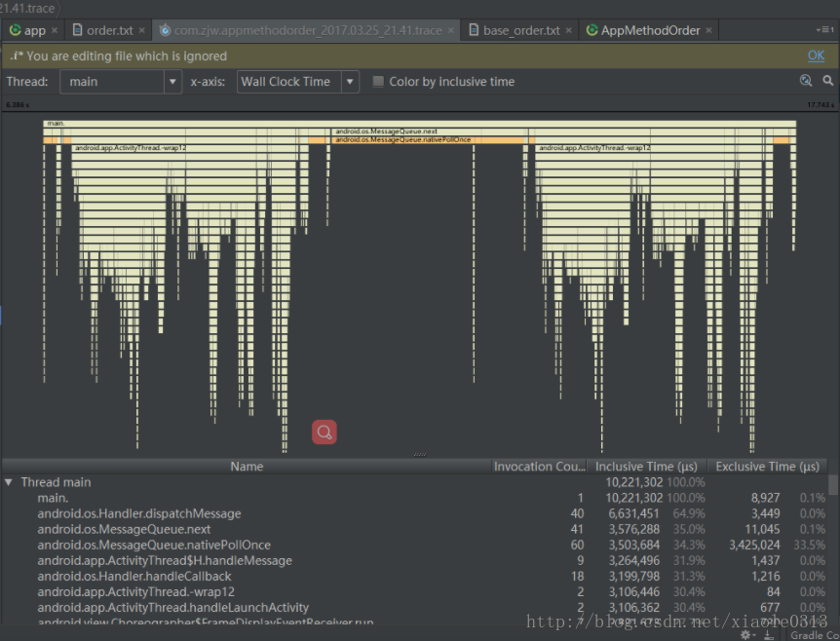840x641 pixels.
Task: Select the main. method row
Action: [414, 498]
